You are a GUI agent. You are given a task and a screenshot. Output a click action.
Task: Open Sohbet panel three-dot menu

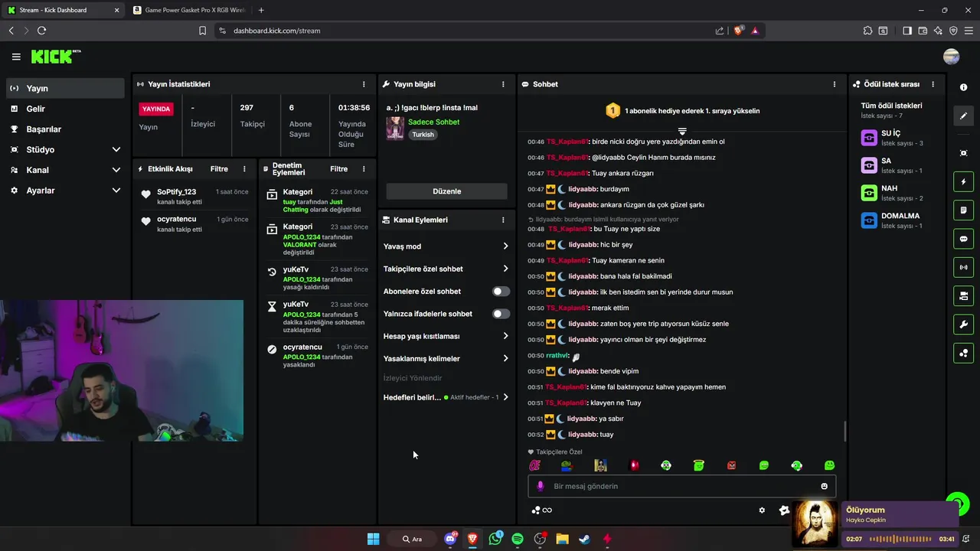coord(835,84)
